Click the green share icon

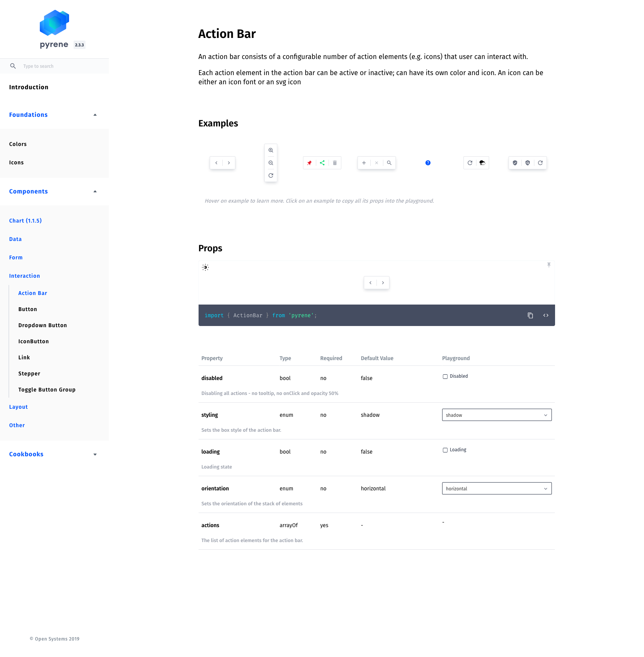coord(322,163)
